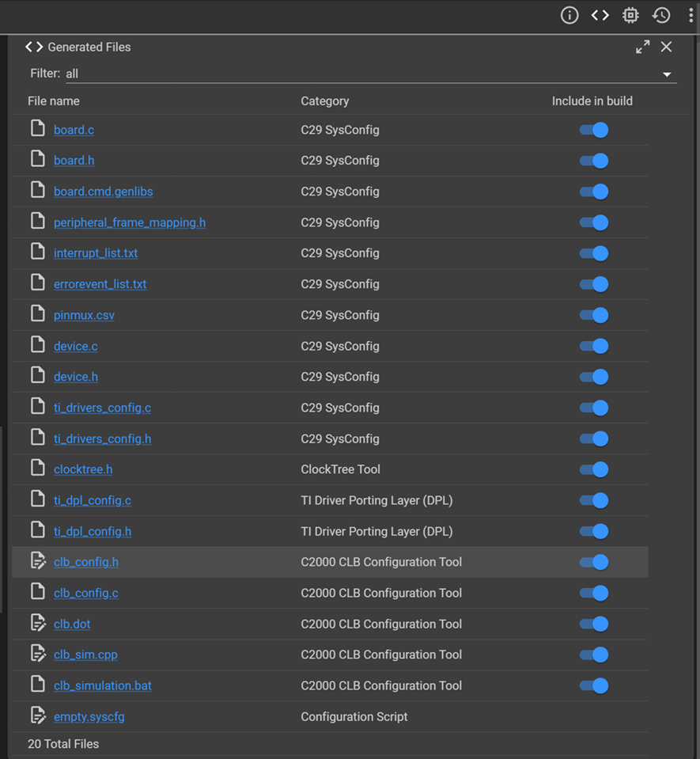Toggle include in build for clb.dot
This screenshot has width=700, height=759.
[594, 624]
